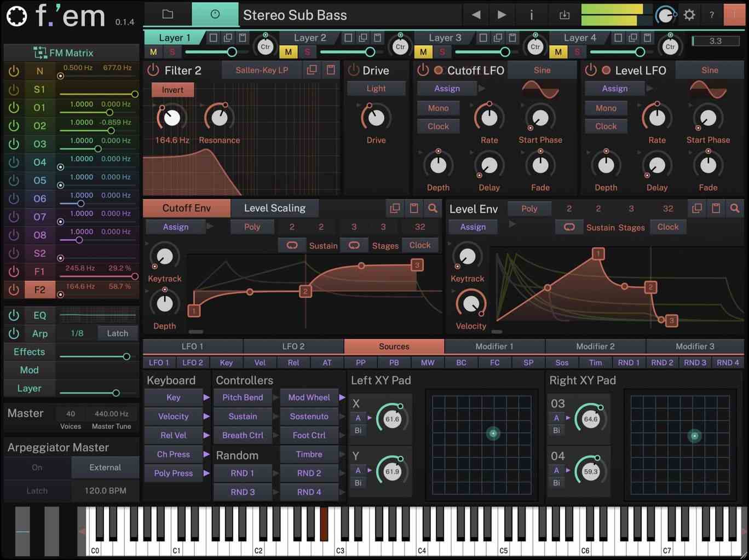Solo Layer 3 with its S toggle
This screenshot has height=560, width=749.
coord(442,52)
